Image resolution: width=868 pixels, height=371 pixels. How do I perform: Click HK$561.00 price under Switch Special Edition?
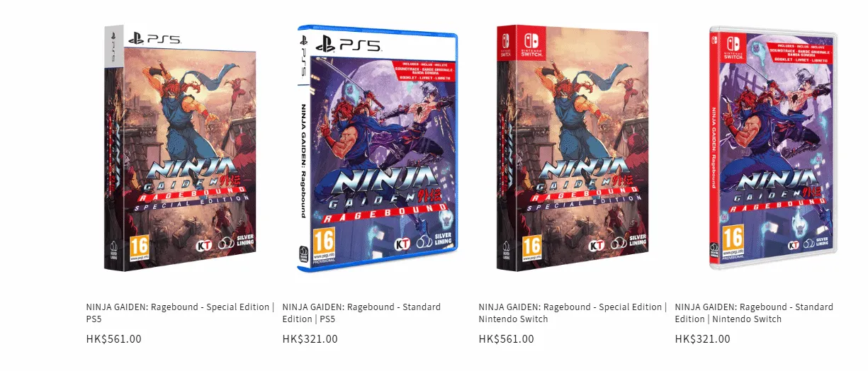coord(506,338)
